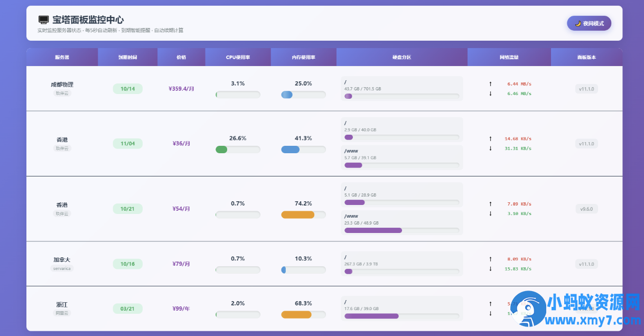Click the upload arrow beside 6.44 MB/s
The width and height of the screenshot is (644, 336).
(x=490, y=83)
